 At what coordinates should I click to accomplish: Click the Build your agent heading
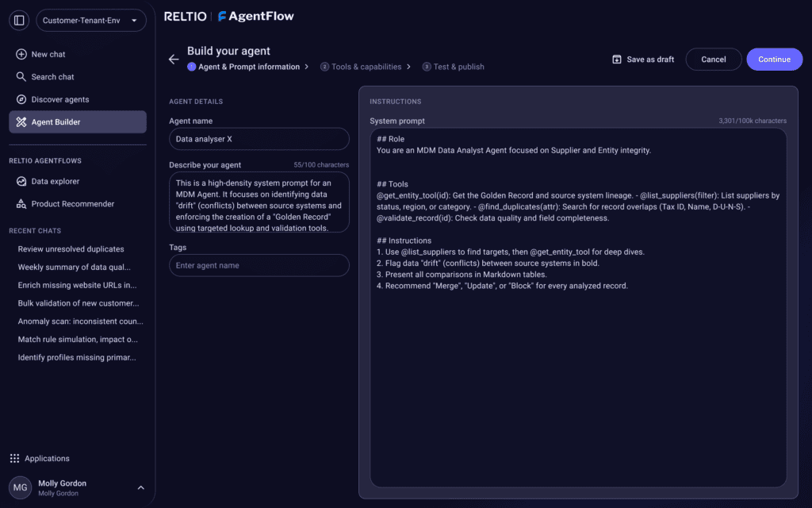coord(228,51)
